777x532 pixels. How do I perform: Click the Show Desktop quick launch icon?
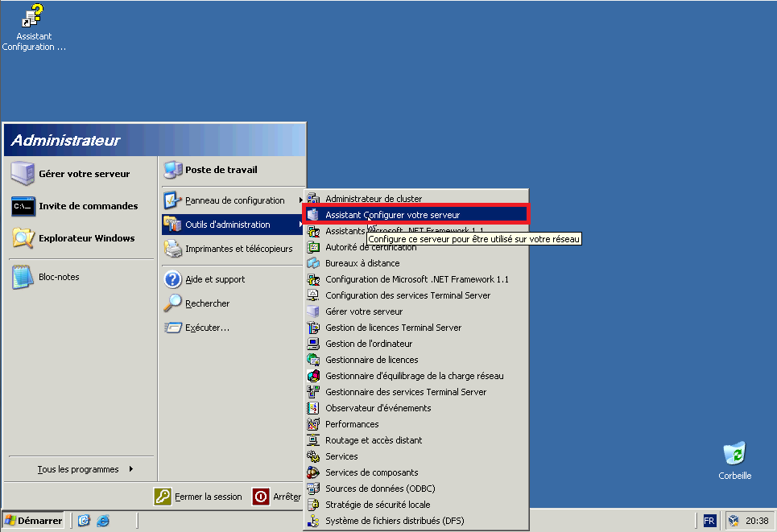click(84, 521)
